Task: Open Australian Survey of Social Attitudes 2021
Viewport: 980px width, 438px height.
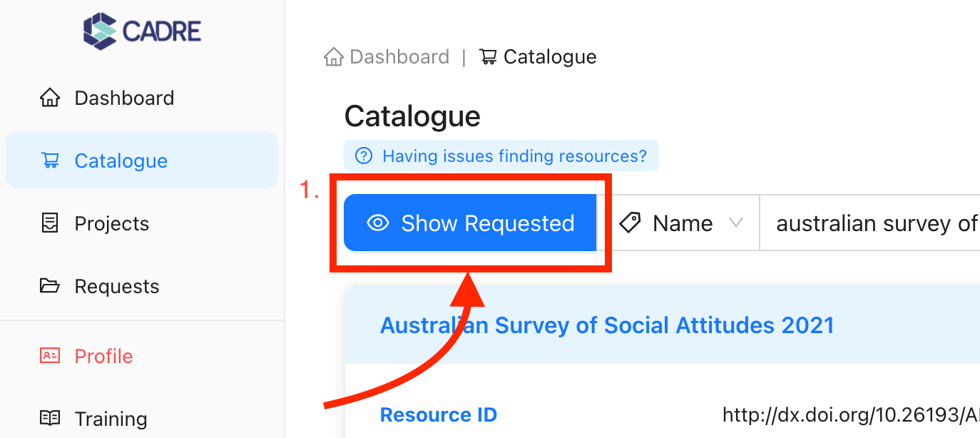Action: click(x=607, y=325)
